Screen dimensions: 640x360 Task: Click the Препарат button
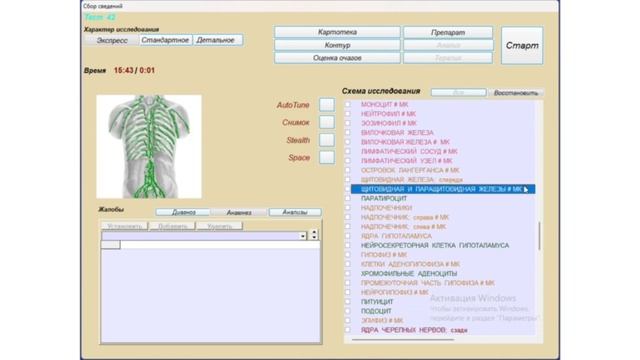[x=448, y=32]
